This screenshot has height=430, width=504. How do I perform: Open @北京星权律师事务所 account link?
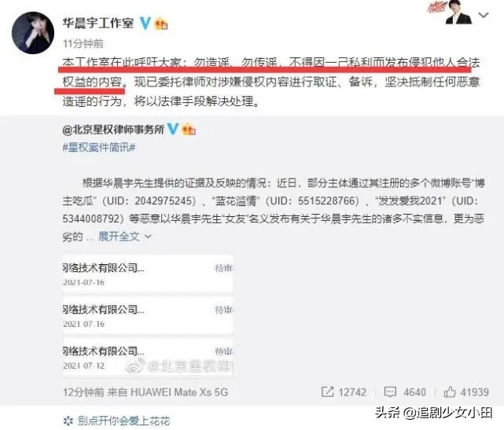(x=113, y=130)
